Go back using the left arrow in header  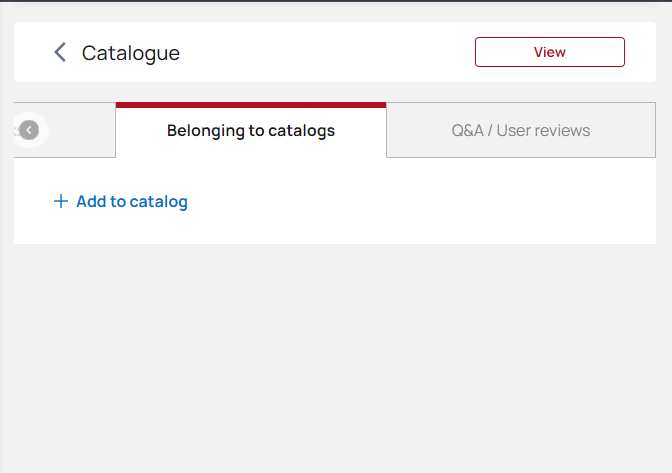60,52
